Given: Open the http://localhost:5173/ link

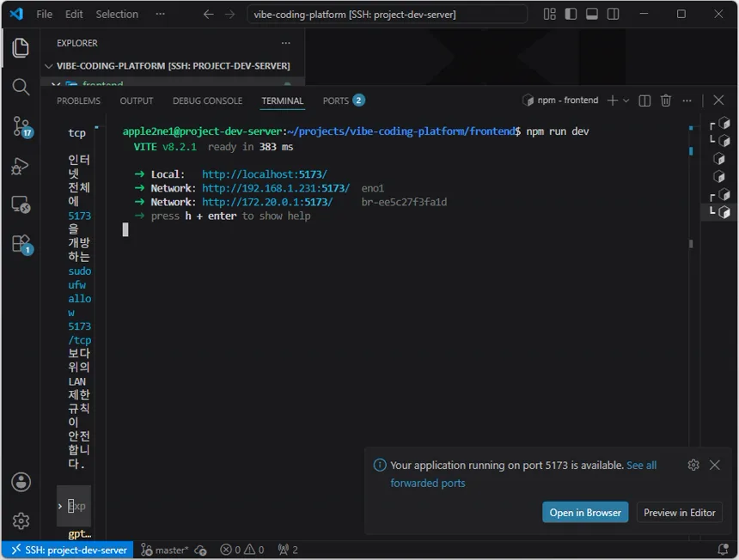Looking at the screenshot, I should (x=265, y=174).
